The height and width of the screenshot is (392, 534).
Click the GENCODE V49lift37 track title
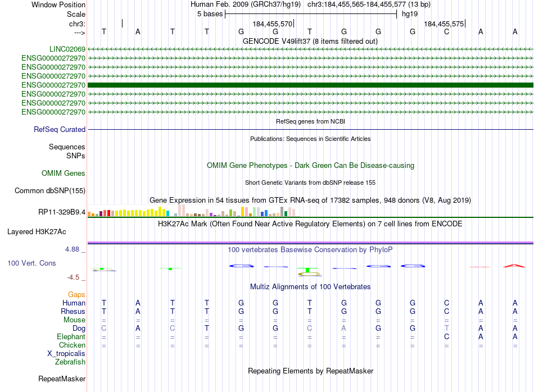(310, 41)
